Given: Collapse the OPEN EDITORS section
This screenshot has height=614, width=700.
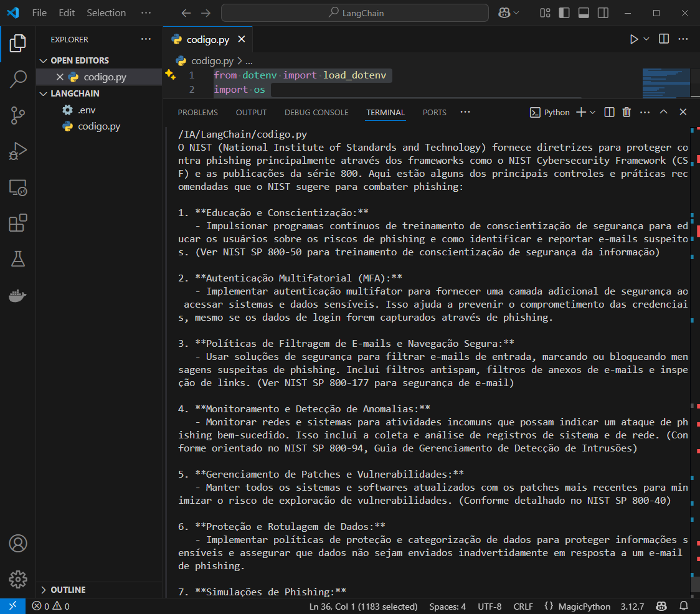Looking at the screenshot, I should coord(44,60).
